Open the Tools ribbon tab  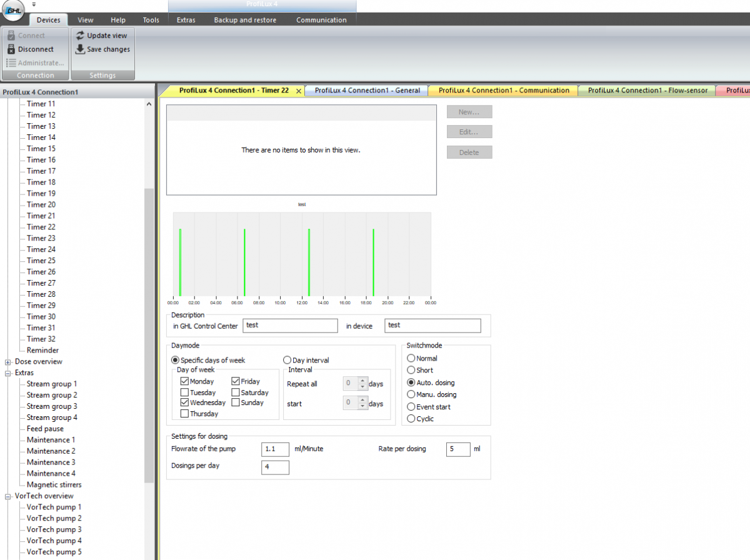151,20
